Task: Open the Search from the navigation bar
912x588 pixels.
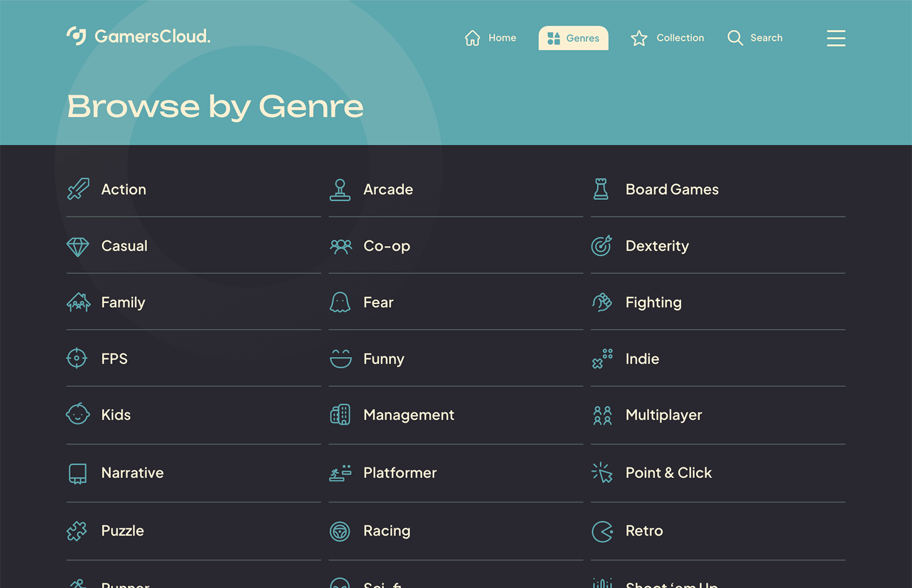Action: tap(754, 38)
